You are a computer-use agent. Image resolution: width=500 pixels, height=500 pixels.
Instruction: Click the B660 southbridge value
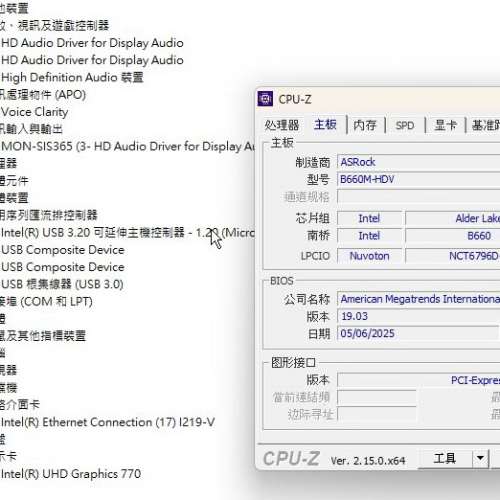(x=453, y=236)
